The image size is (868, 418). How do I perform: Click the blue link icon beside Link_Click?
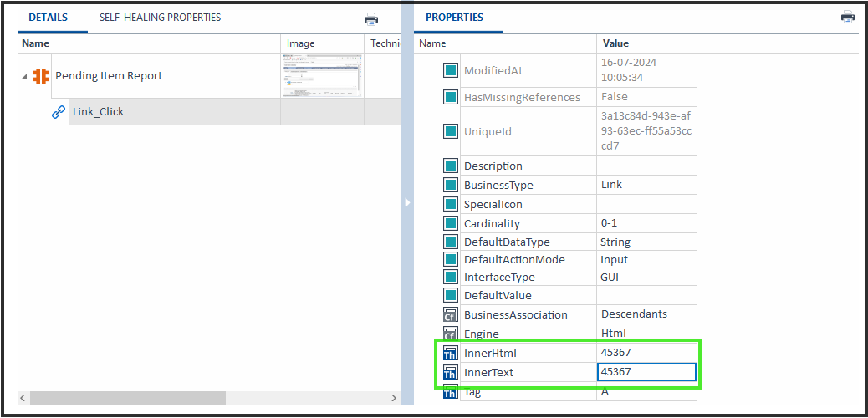tap(59, 112)
